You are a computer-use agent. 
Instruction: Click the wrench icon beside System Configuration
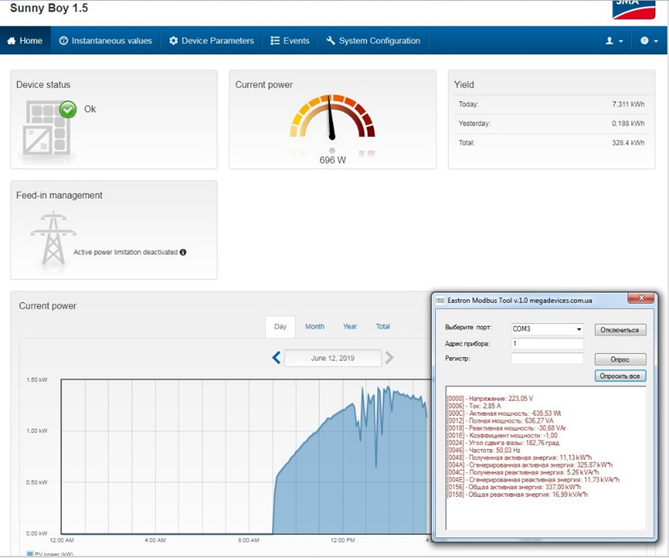(330, 41)
